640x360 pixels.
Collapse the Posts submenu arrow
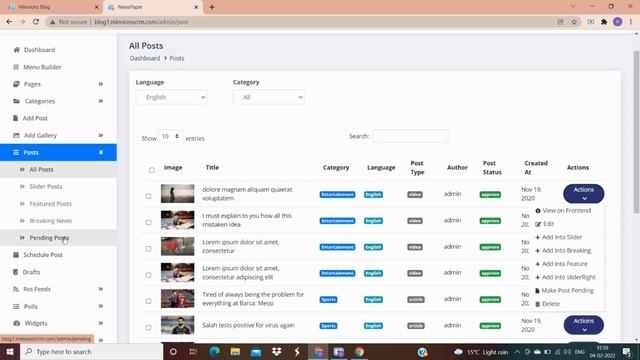[101, 152]
